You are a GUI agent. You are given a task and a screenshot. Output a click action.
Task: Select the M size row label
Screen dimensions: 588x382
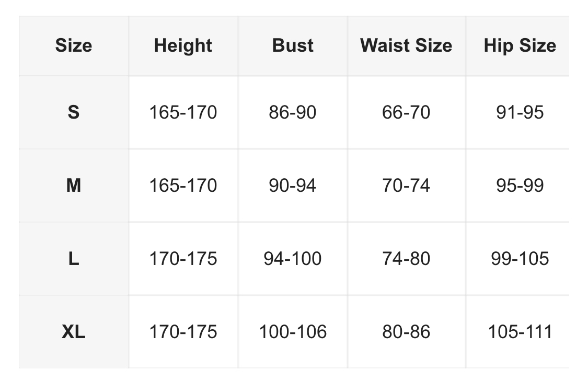(x=74, y=185)
